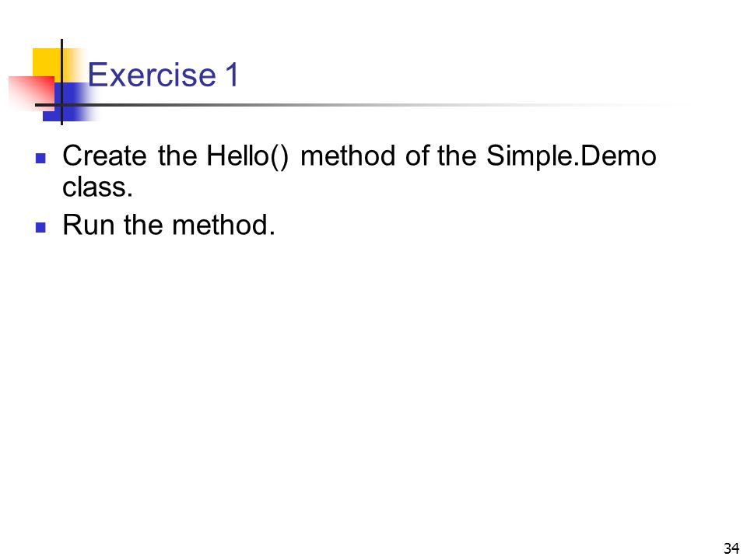Select the first blue bullet marker
Image resolution: width=747 pixels, height=560 pixels.
point(40,158)
